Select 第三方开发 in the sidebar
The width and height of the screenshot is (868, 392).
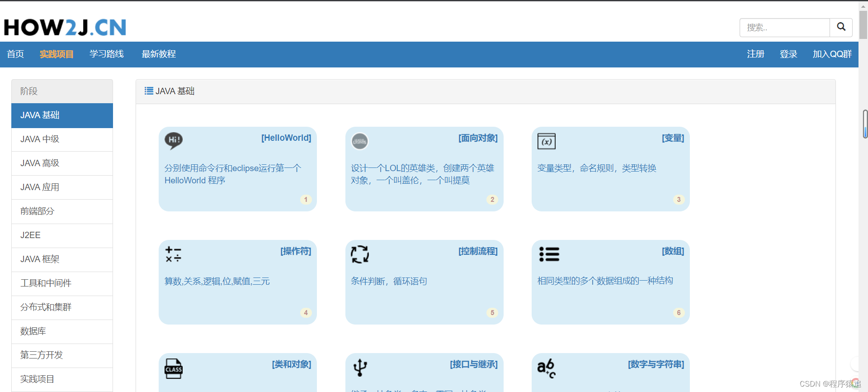62,355
